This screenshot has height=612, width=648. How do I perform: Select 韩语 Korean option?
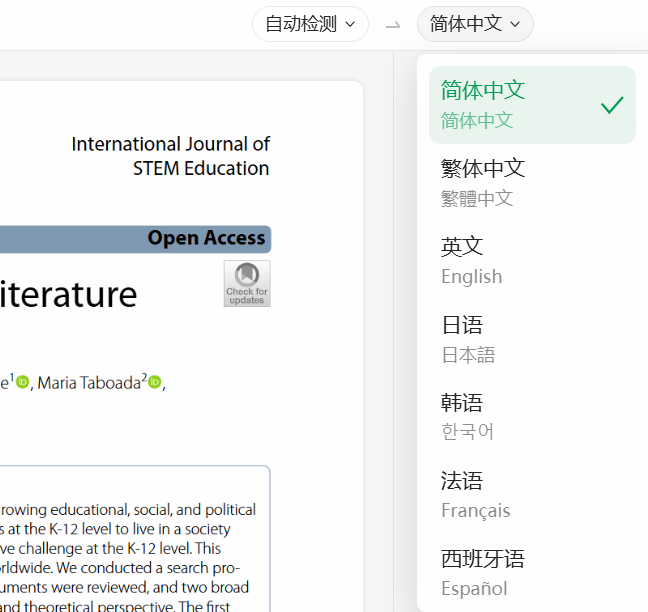coord(532,417)
